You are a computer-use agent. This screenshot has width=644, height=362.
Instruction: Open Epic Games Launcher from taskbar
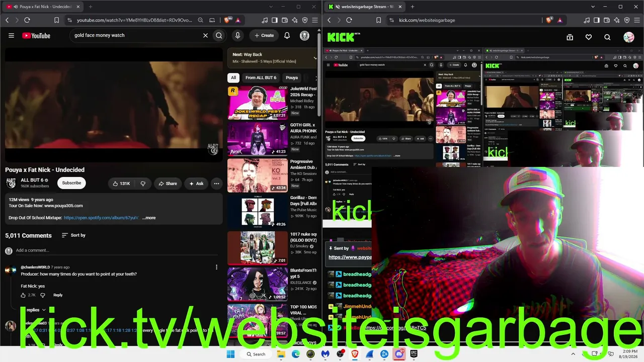tap(414, 354)
